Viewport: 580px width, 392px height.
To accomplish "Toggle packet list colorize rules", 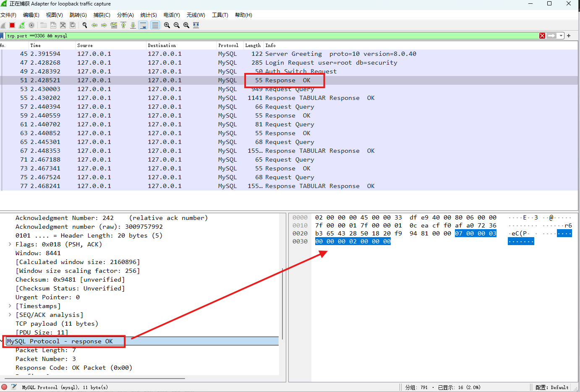I will click(155, 25).
